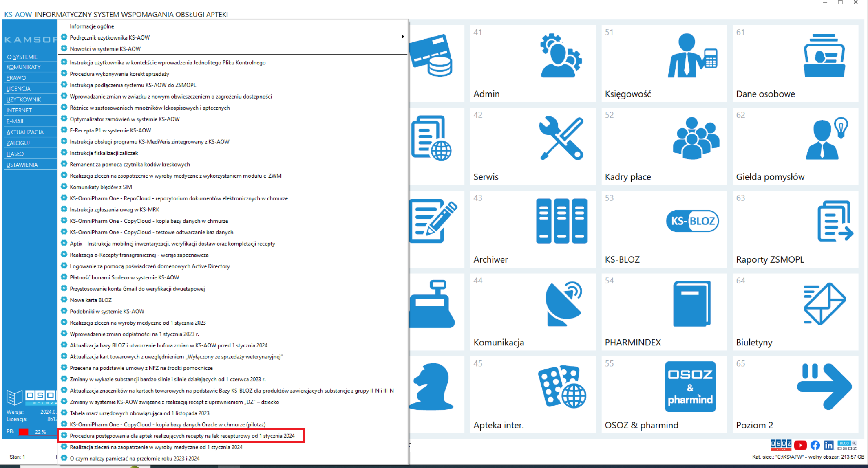Expand Podręcznik użytkownika KS-AOW submenu arrow

coord(403,37)
